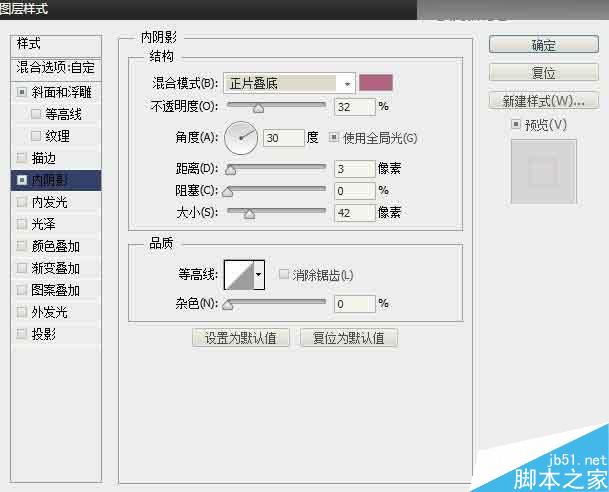Enable the 等高线 sub-option checkbox

pos(36,114)
